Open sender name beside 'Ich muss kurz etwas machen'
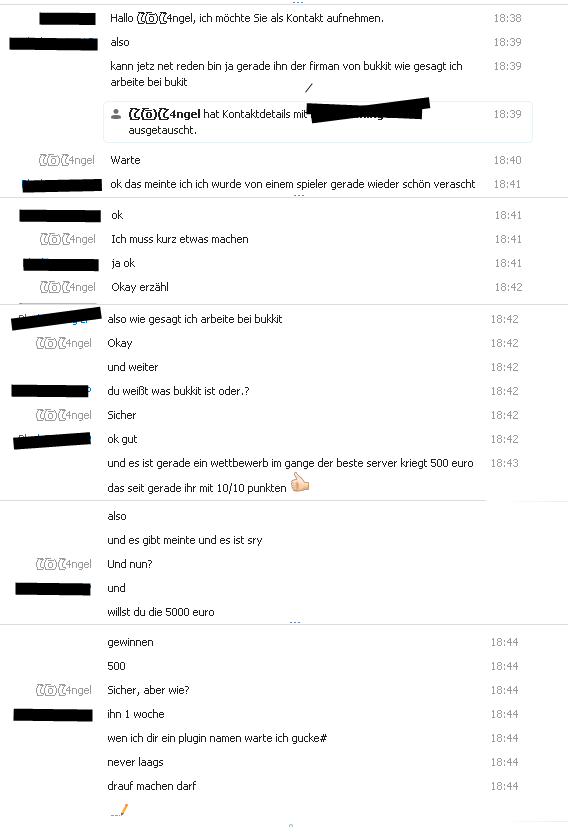This screenshot has height=834, width=568. tap(68, 239)
